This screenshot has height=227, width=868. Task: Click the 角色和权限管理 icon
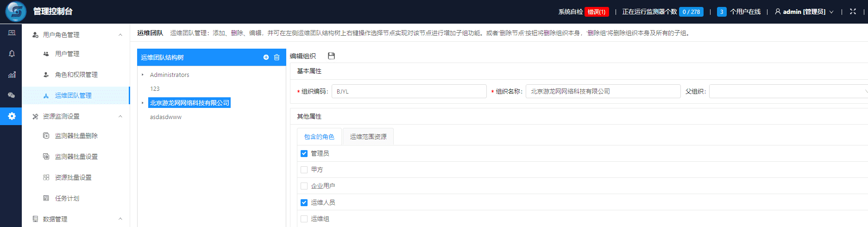[46, 75]
